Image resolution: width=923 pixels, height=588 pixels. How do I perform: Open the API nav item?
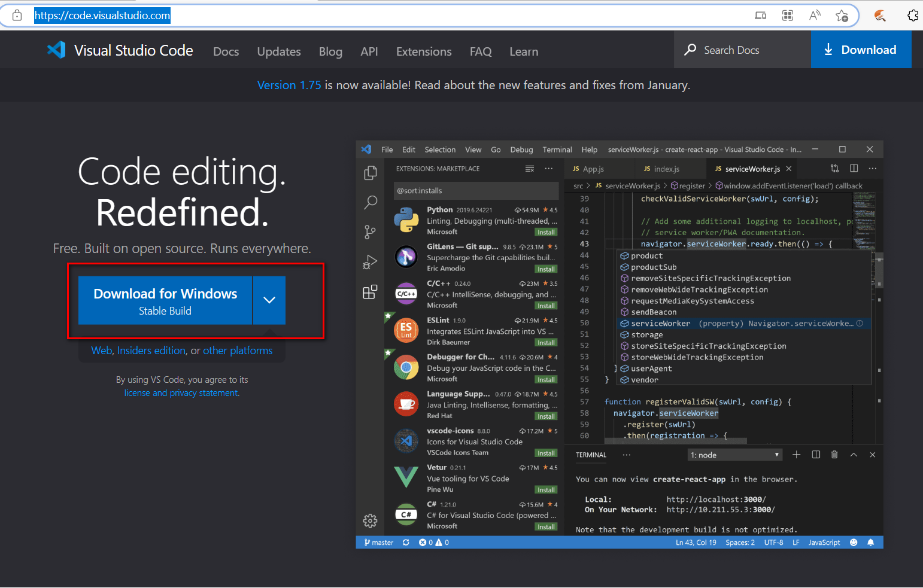[369, 51]
